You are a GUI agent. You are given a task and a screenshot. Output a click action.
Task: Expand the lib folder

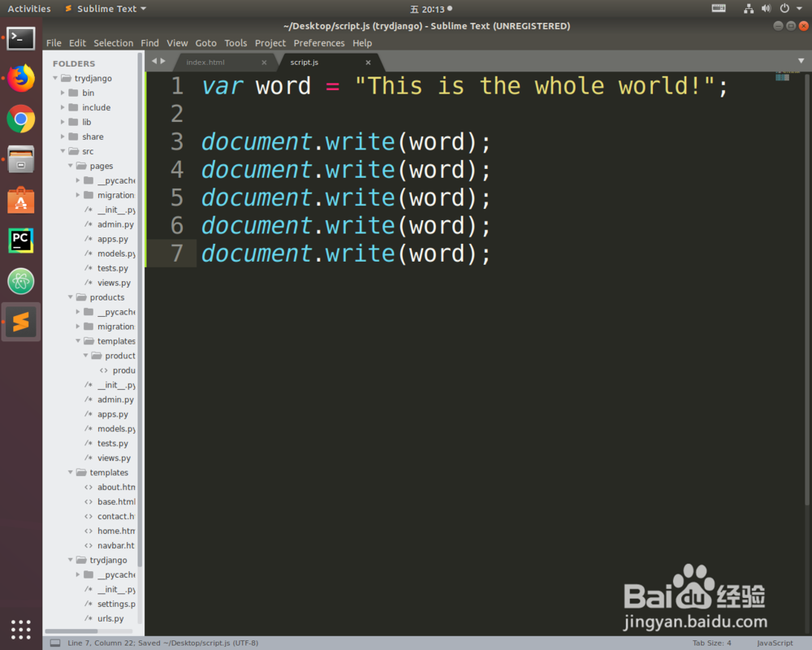point(63,122)
